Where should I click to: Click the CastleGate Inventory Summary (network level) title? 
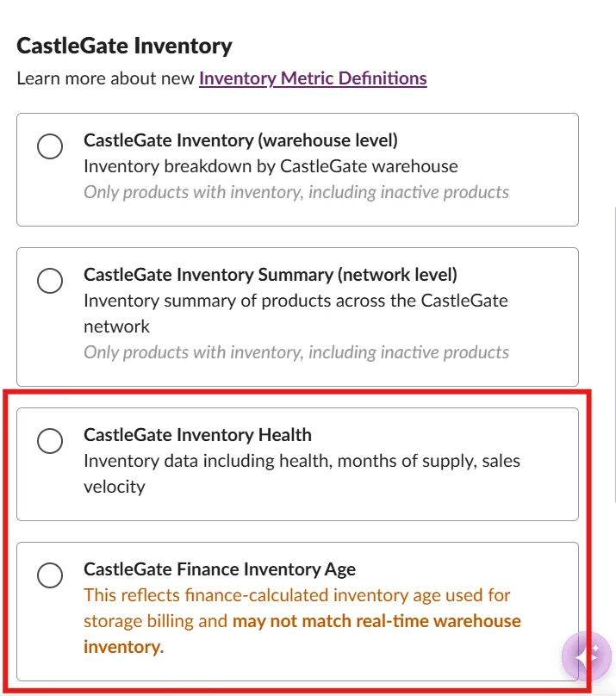(271, 275)
